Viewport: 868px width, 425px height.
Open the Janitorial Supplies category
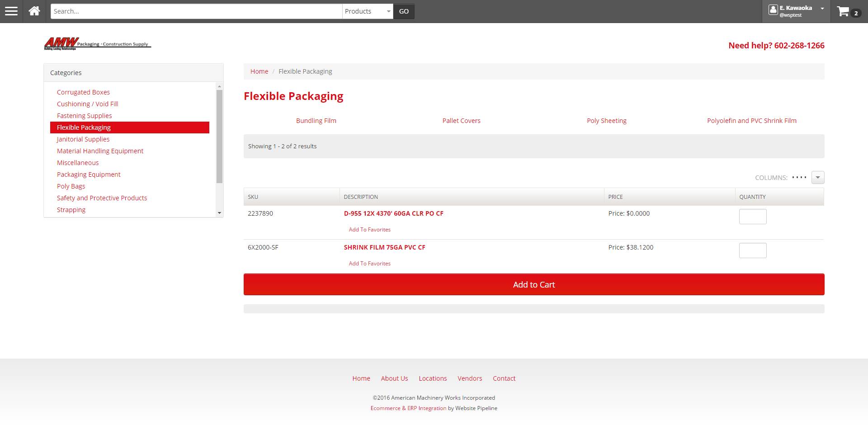tap(83, 139)
